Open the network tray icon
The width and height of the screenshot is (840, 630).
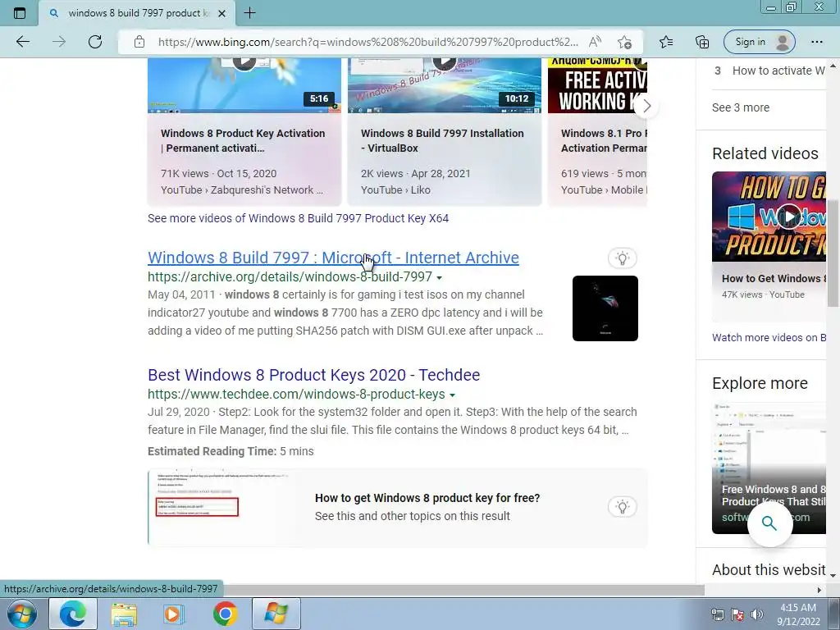pos(717,614)
